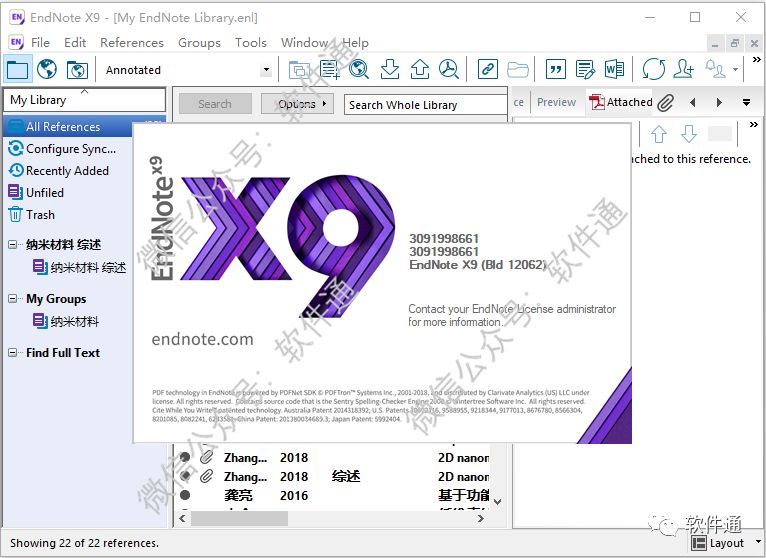Image resolution: width=766 pixels, height=558 pixels.
Task: Click the Sync Library icon
Action: [x=654, y=69]
